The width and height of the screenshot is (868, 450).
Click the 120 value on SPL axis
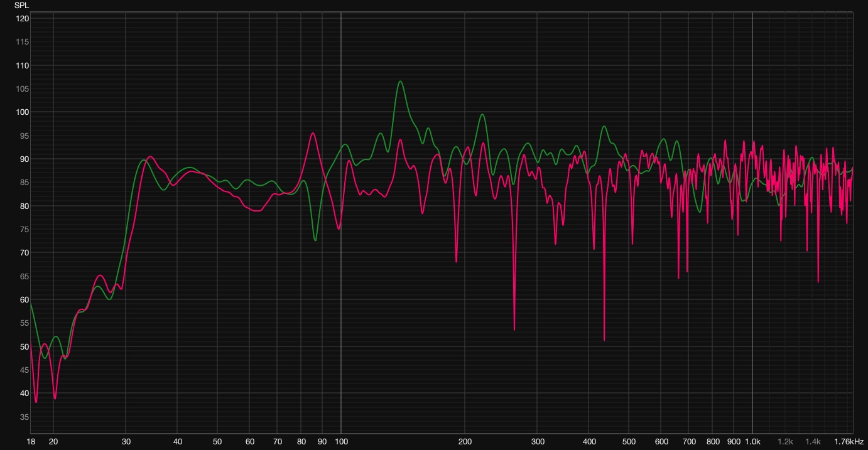point(23,19)
